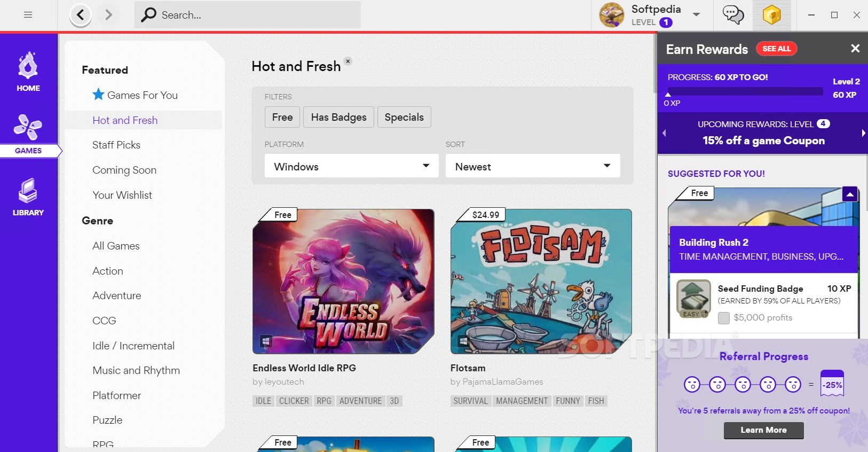Screen dimensions: 868x452
Task: Select Puzzle genre
Action: click(x=107, y=420)
